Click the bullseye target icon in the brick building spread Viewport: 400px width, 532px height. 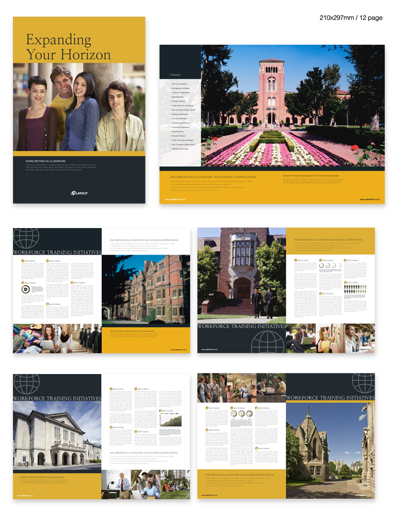25,289
